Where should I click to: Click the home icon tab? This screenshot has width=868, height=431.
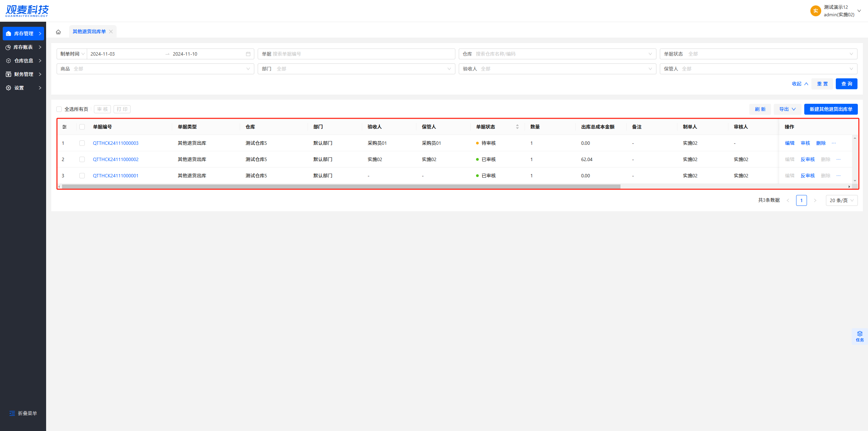pyautogui.click(x=58, y=32)
